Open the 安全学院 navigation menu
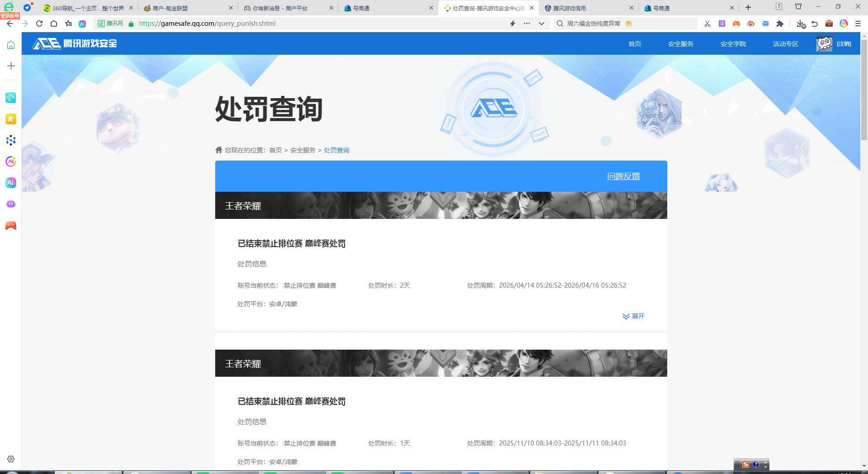This screenshot has width=868, height=474. (733, 43)
